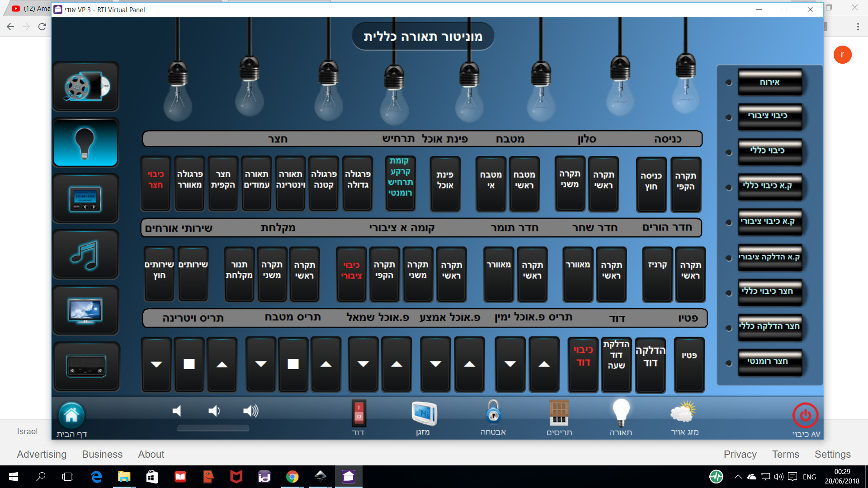
Task: Click the חצר רומנטי scene button
Action: [769, 361]
